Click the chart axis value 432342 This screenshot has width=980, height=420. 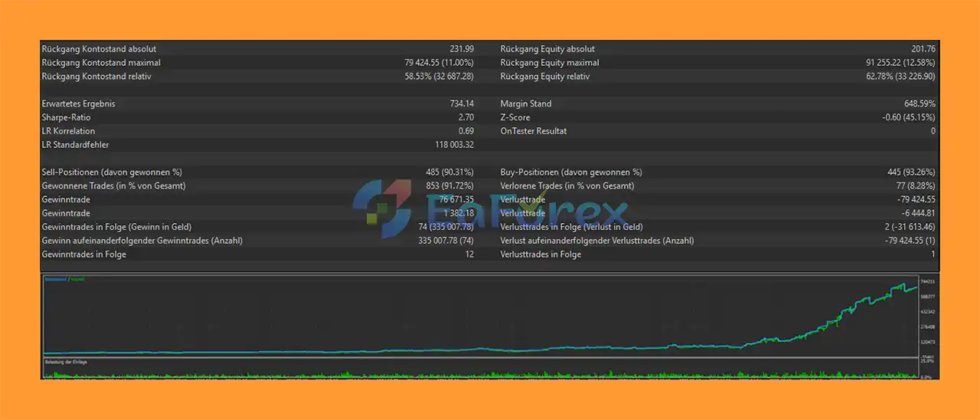point(928,311)
